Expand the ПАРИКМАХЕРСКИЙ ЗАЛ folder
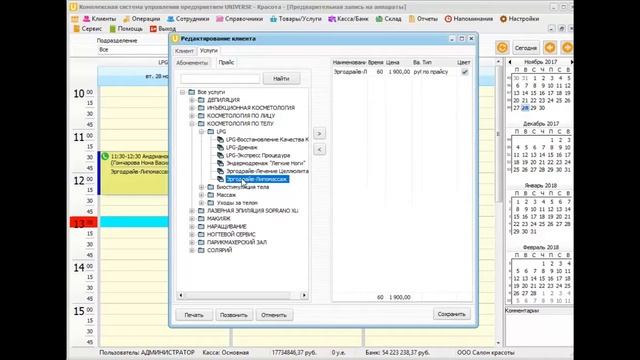 click(192, 242)
